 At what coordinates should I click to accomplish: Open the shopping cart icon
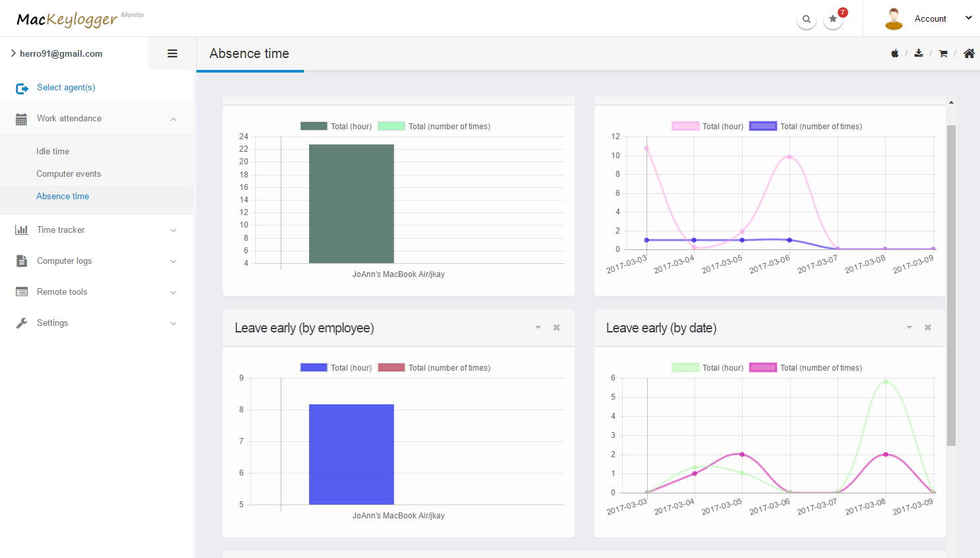(x=943, y=53)
